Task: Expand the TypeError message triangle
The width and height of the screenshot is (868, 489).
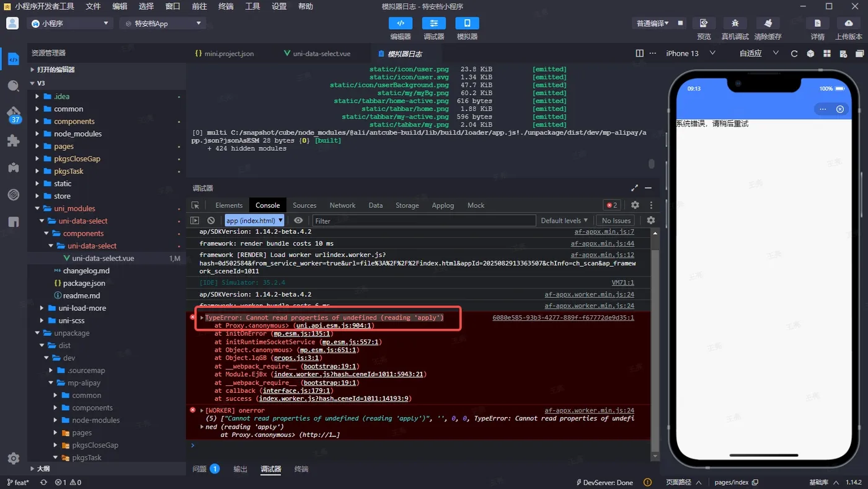Action: (x=202, y=318)
